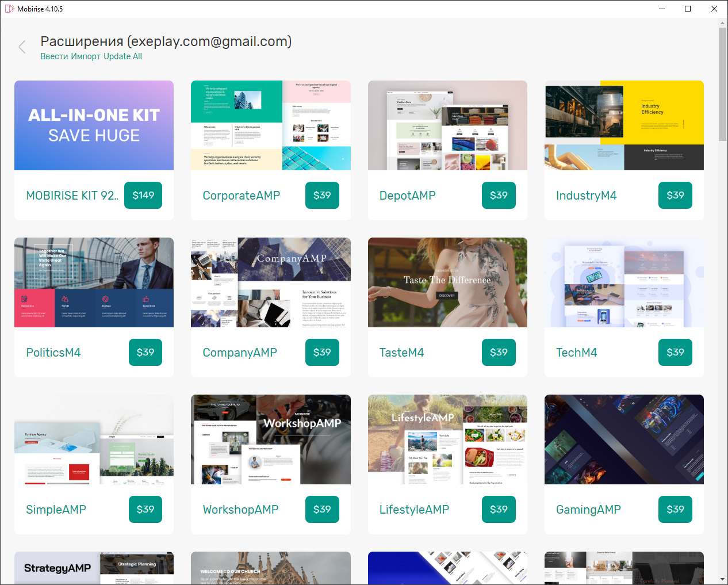This screenshot has height=585, width=728.
Task: Click the CorporateAMP title text
Action: click(242, 196)
